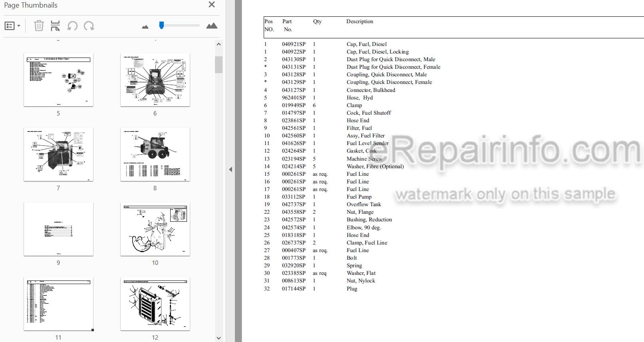Click part number 043131SP
The width and height of the screenshot is (644, 342).
tap(294, 67)
